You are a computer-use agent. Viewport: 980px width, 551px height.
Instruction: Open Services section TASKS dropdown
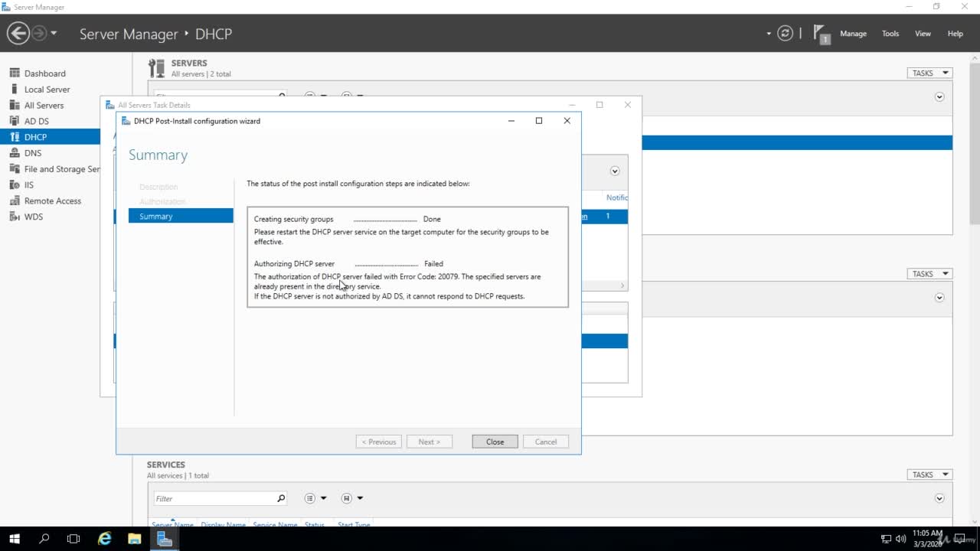point(929,474)
